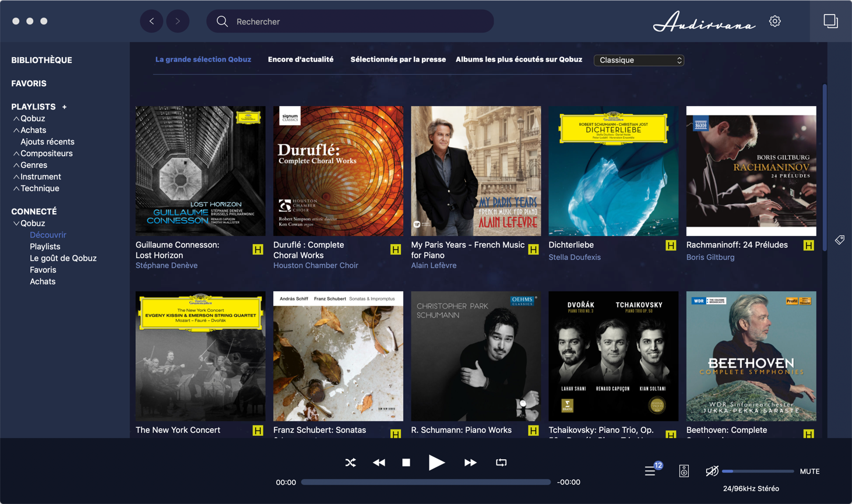Select La grande sélection Qobuz tab
This screenshot has width=852, height=504.
click(x=203, y=59)
